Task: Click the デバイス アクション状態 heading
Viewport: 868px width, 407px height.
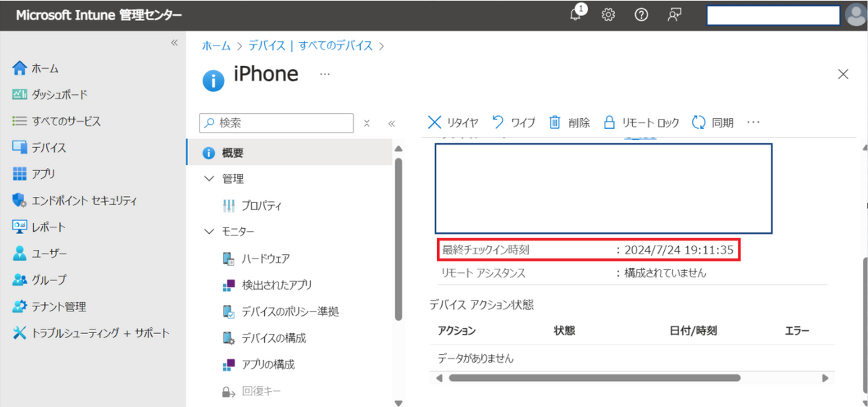Action: point(481,305)
